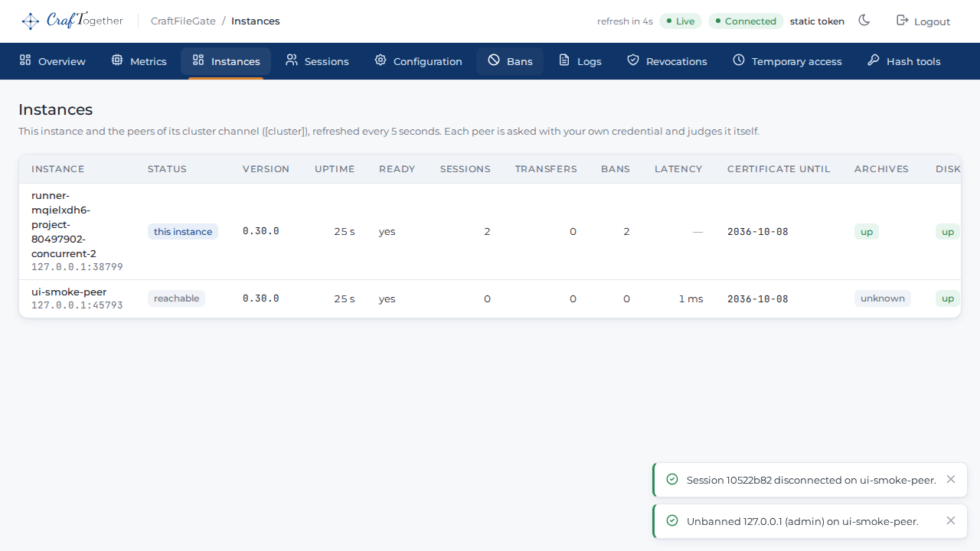Click the Uptime column header

[x=335, y=169]
